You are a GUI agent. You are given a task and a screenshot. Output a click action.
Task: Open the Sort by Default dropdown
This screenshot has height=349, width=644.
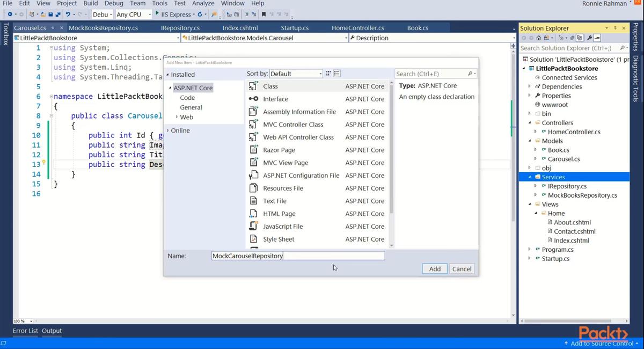coord(296,74)
